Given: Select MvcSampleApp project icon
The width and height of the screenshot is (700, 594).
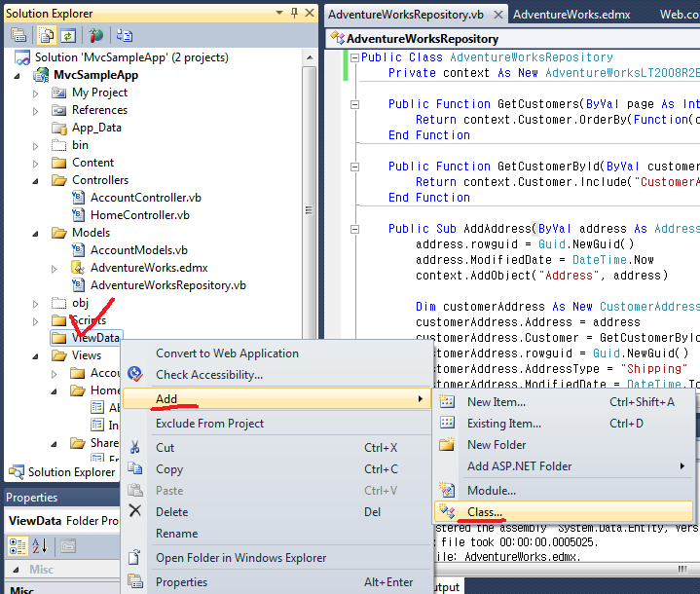Looking at the screenshot, I should click(41, 75).
